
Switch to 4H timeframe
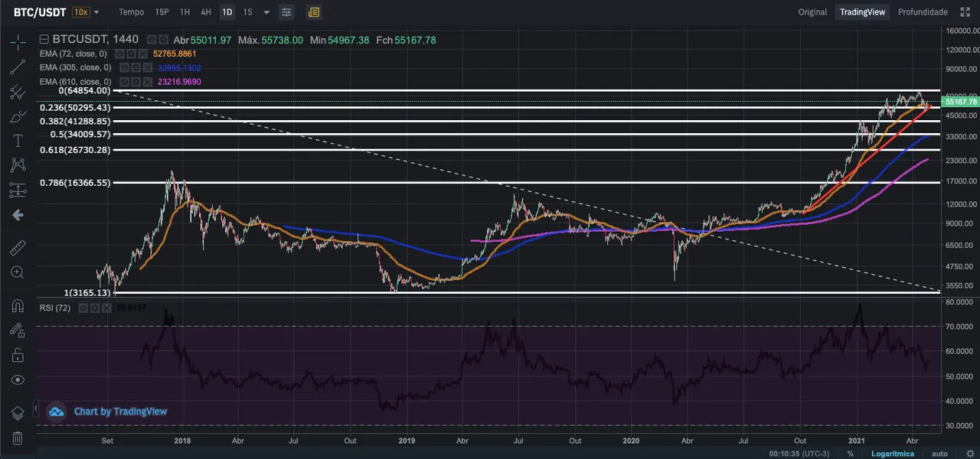point(206,12)
